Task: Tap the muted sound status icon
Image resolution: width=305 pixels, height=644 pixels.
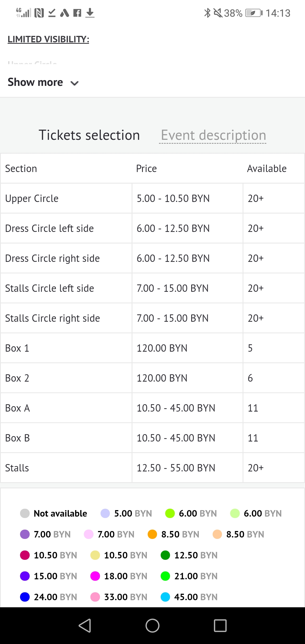Action: pos(218,13)
